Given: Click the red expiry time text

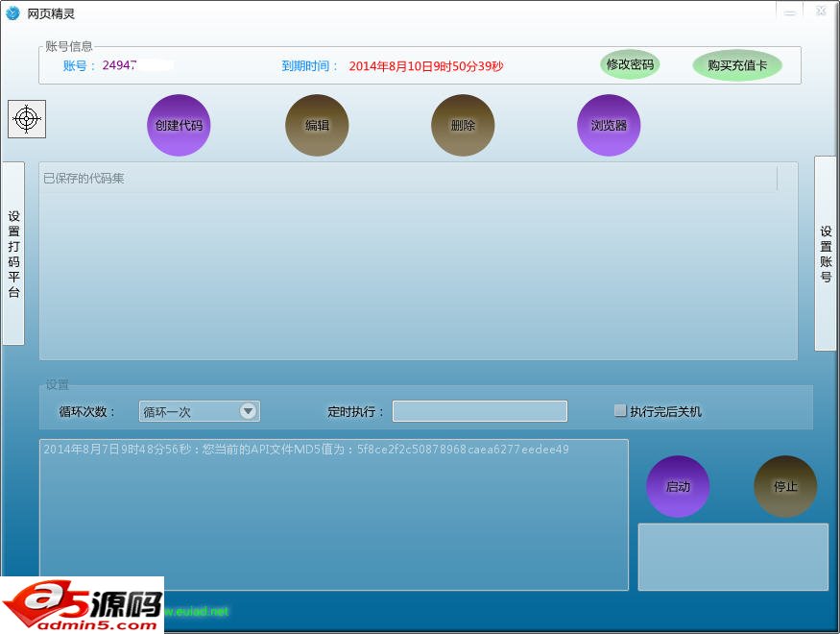Looking at the screenshot, I should click(x=426, y=66).
